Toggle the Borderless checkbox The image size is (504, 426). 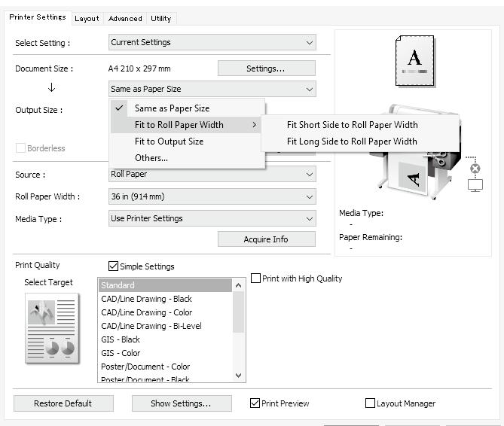tap(20, 148)
